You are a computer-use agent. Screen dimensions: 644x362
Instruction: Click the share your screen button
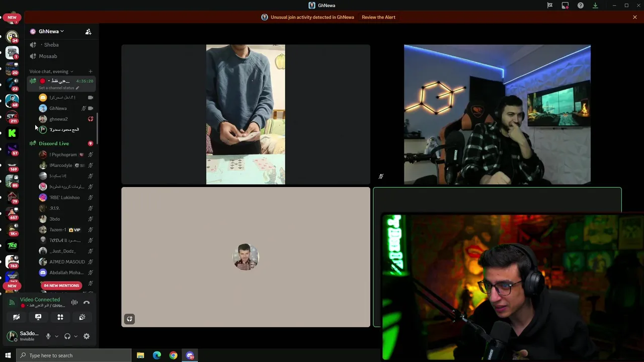(x=38, y=317)
